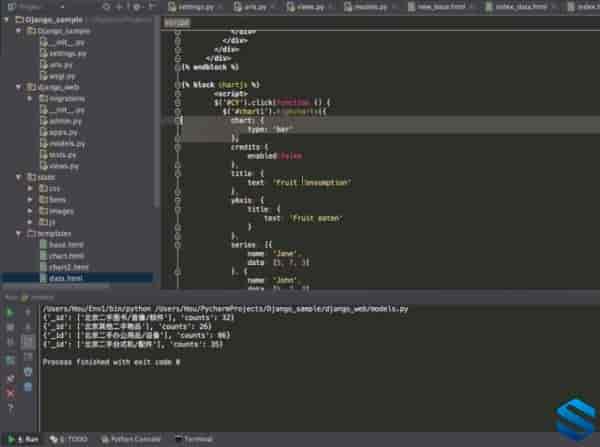Click the help question mark in Run toolbar
Screen dimensions: 600x447
(11, 409)
